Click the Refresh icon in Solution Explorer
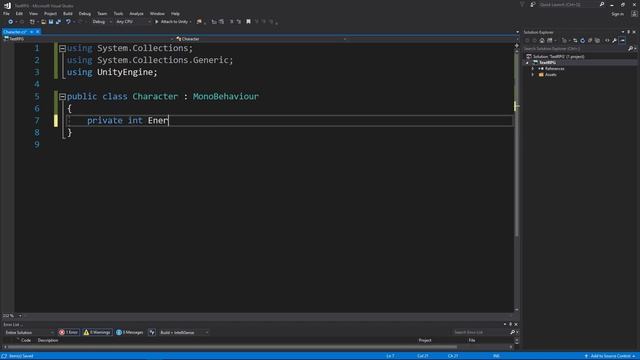The width and height of the screenshot is (640, 360). point(582,40)
